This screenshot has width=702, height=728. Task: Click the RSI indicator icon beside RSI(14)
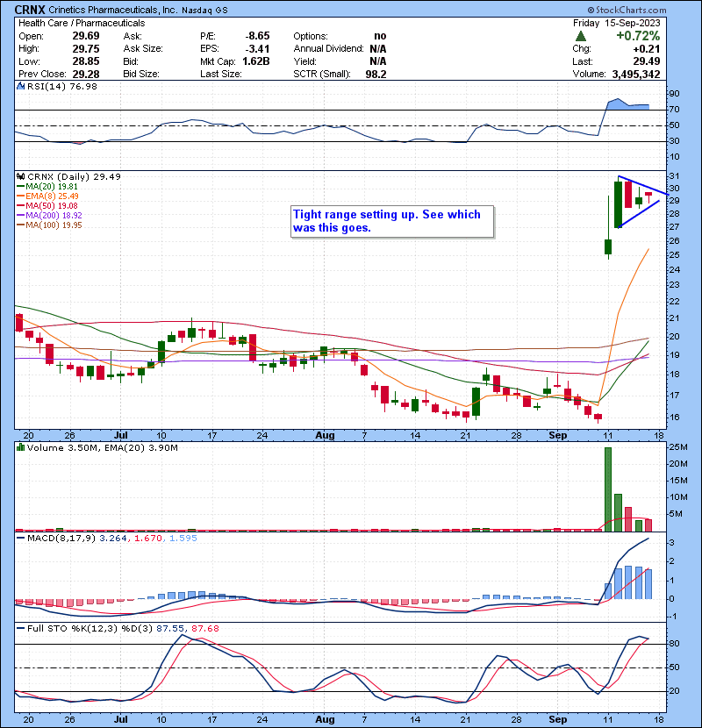pos(21,86)
